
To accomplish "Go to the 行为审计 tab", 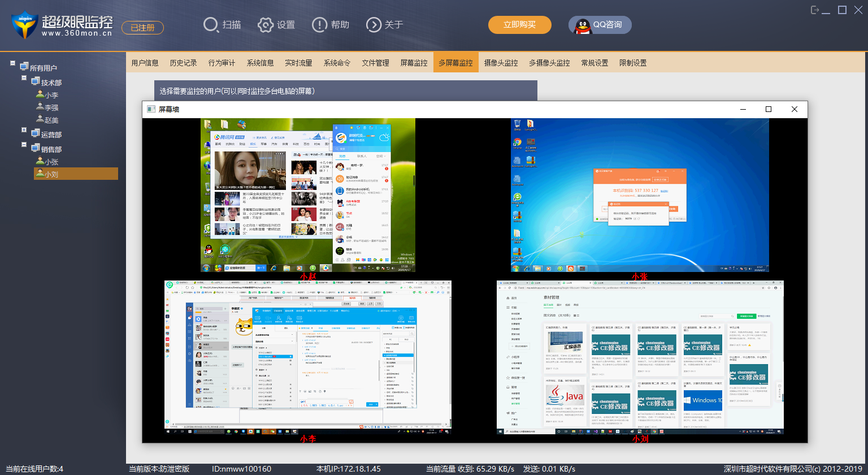I will pos(222,63).
